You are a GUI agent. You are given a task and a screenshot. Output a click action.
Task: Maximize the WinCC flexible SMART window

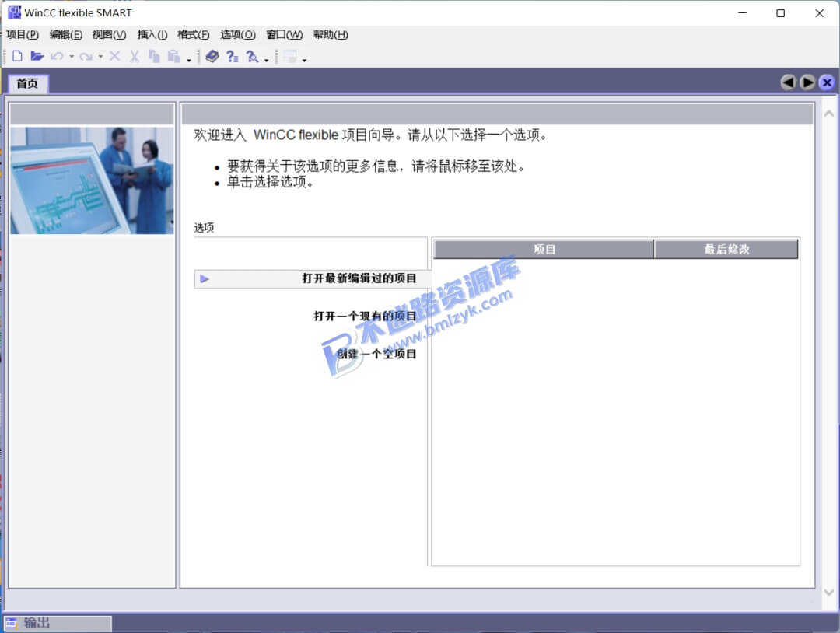tap(781, 13)
